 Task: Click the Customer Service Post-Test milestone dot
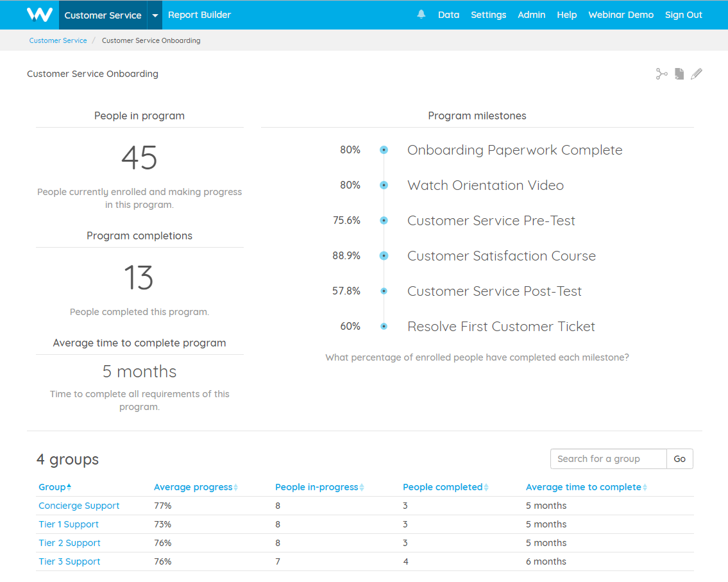(384, 291)
